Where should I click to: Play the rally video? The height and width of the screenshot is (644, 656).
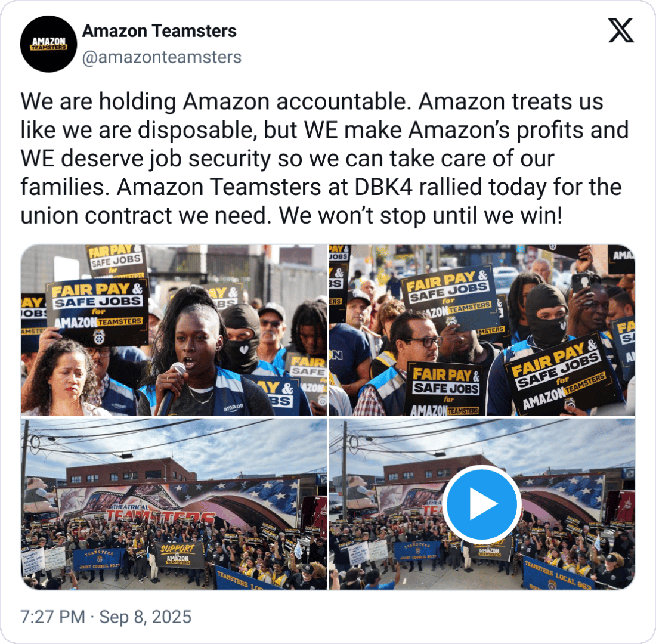[482, 503]
